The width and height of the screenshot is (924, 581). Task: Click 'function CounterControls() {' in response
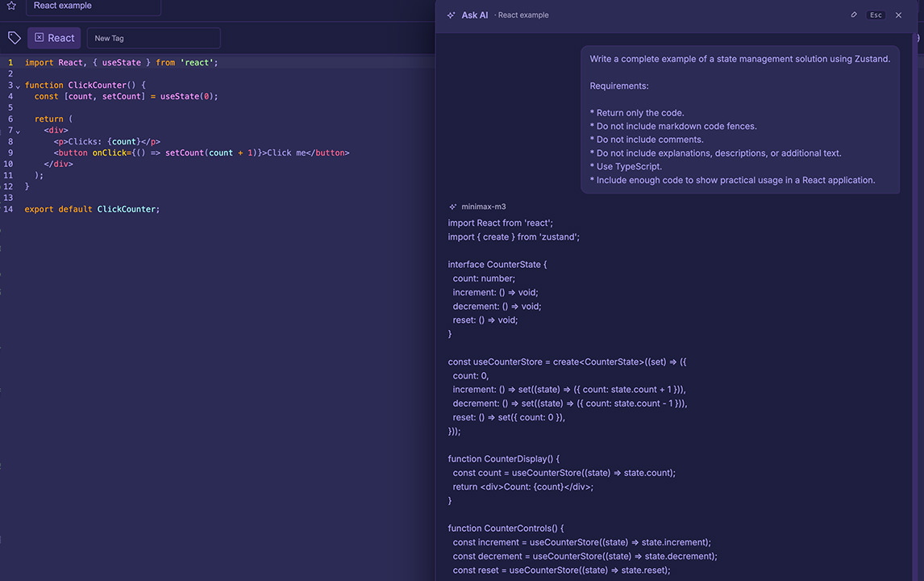[x=506, y=529]
